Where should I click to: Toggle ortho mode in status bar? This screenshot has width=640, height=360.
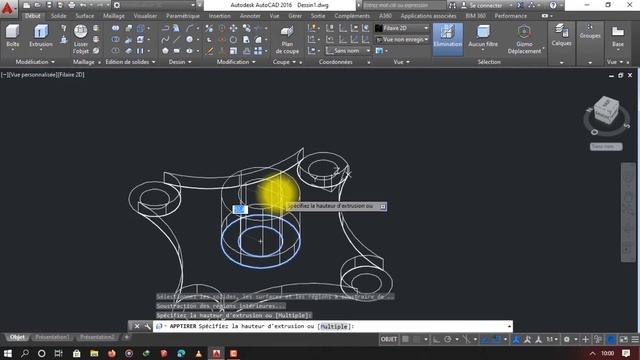[x=436, y=339]
